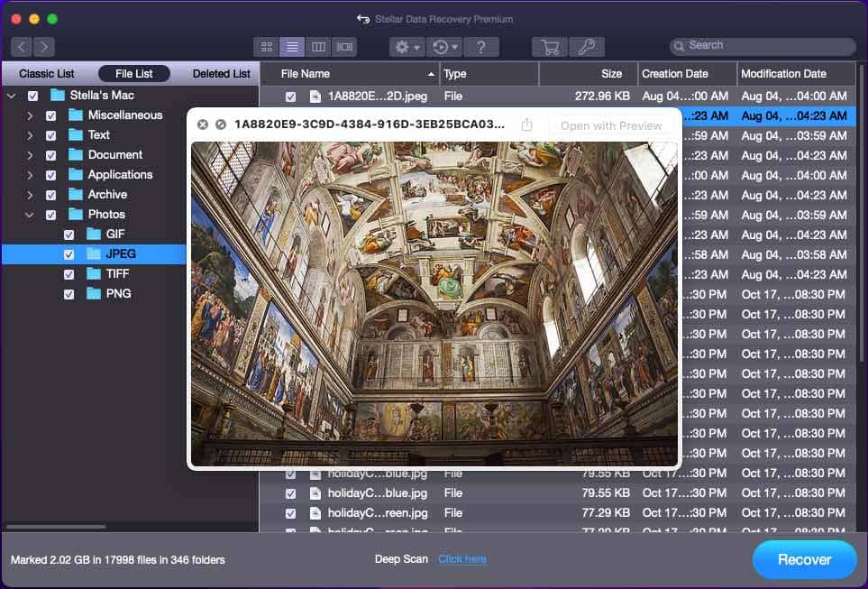Go back with the left arrow button

[x=21, y=47]
